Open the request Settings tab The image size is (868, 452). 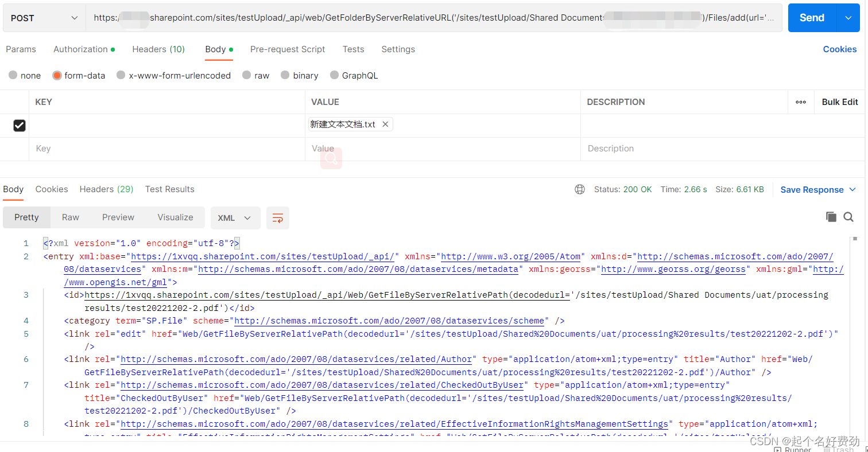click(x=398, y=49)
